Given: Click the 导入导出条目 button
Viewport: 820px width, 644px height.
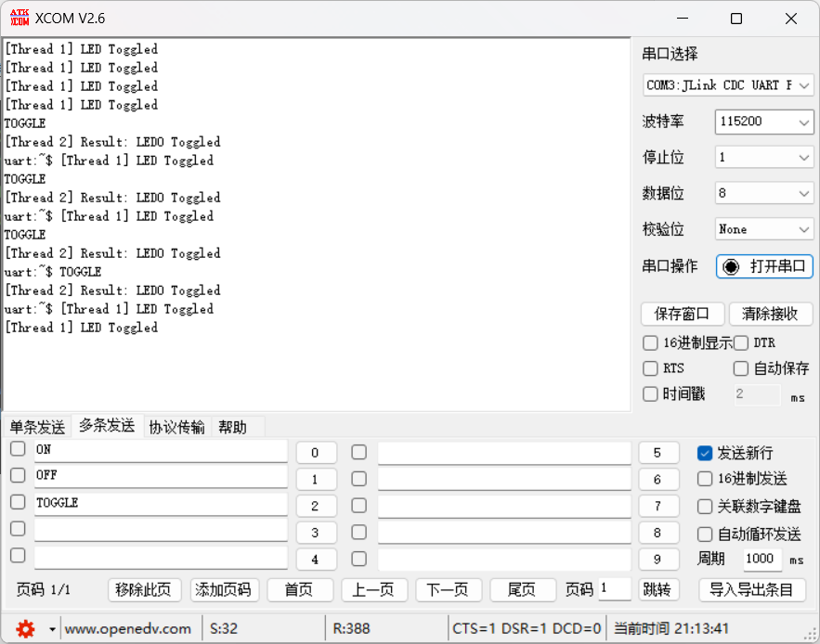Looking at the screenshot, I should [x=751, y=590].
